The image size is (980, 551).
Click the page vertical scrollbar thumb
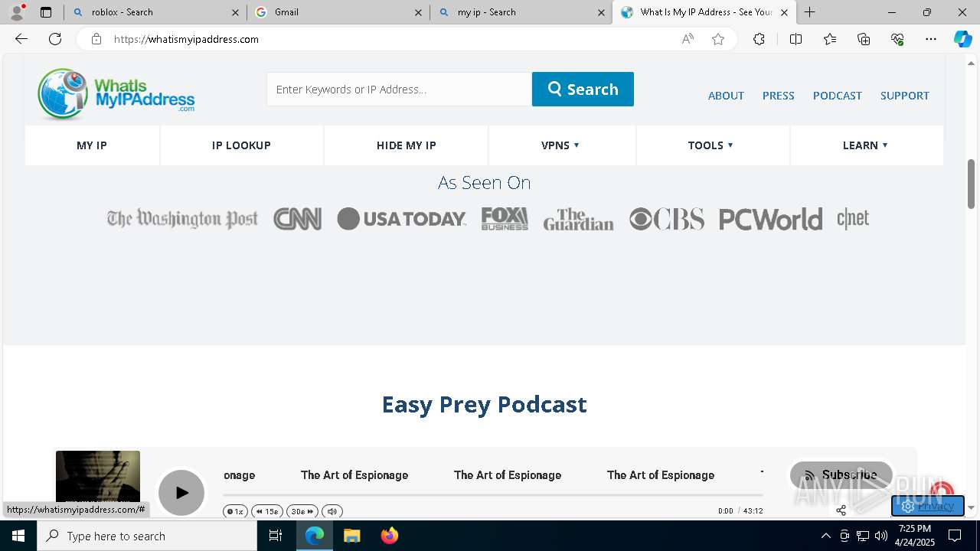[x=972, y=184]
